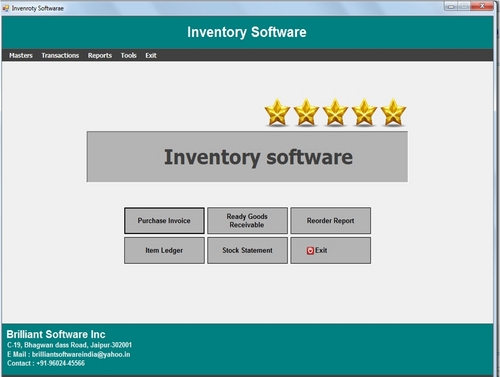This screenshot has height=377, width=500.
Task: Open the Tools menu
Action: (128, 55)
